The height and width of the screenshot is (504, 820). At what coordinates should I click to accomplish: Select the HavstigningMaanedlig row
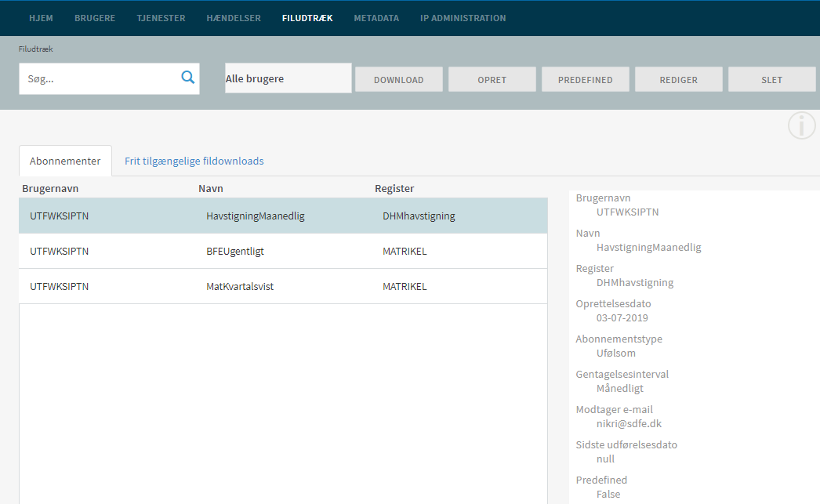coord(282,216)
